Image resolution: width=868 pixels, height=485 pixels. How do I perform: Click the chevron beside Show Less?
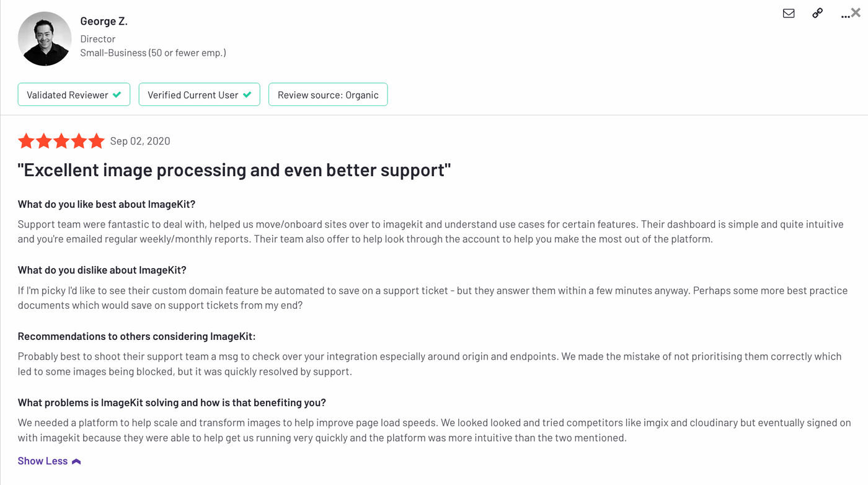click(x=76, y=461)
